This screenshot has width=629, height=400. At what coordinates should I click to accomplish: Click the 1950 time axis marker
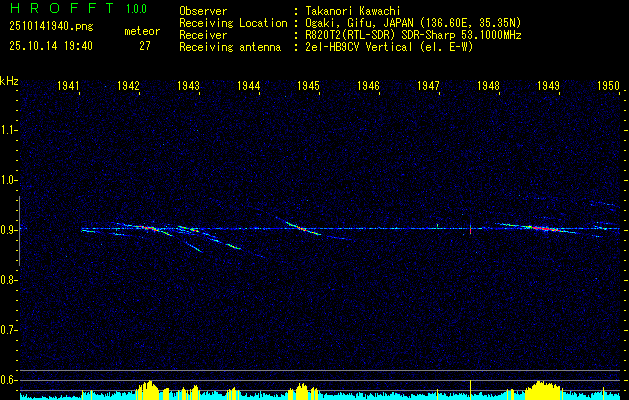tap(608, 85)
